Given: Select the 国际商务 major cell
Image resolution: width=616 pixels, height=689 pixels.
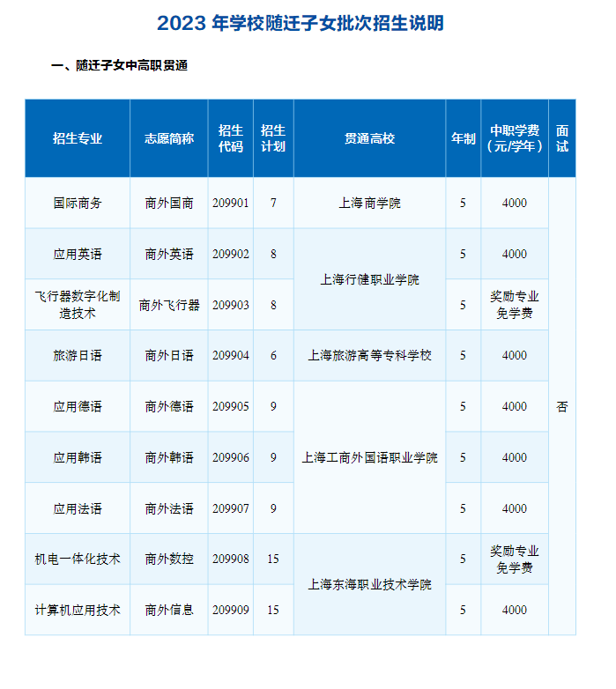Looking at the screenshot, I should pyautogui.click(x=78, y=203).
